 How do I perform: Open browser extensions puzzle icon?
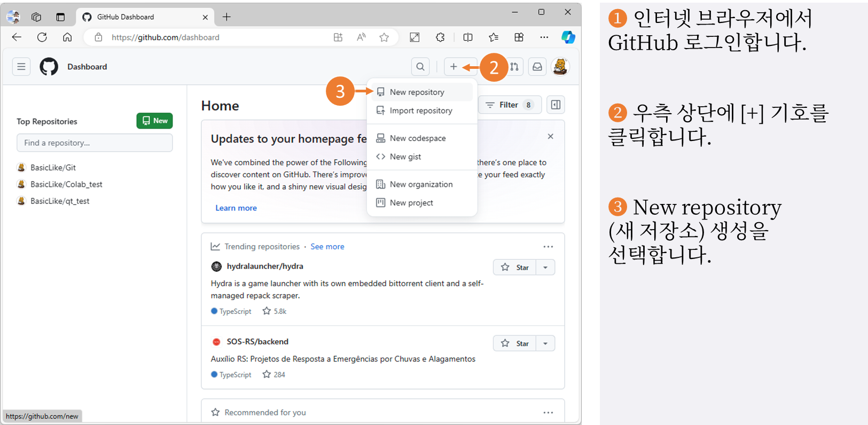pyautogui.click(x=440, y=37)
